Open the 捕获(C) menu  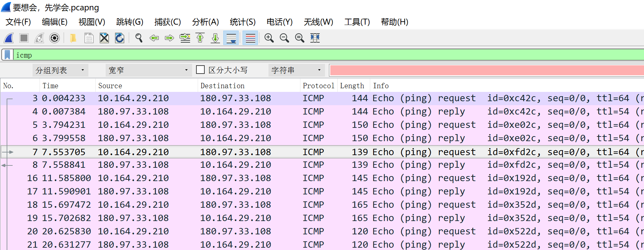(167, 22)
